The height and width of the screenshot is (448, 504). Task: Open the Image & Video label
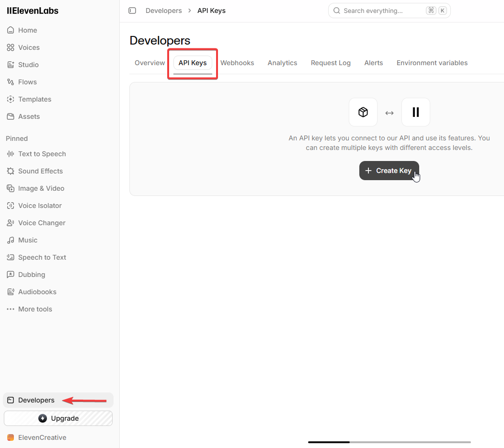41,188
